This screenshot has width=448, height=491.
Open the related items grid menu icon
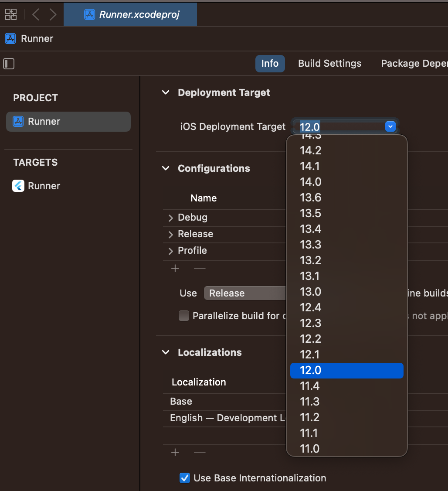(11, 14)
